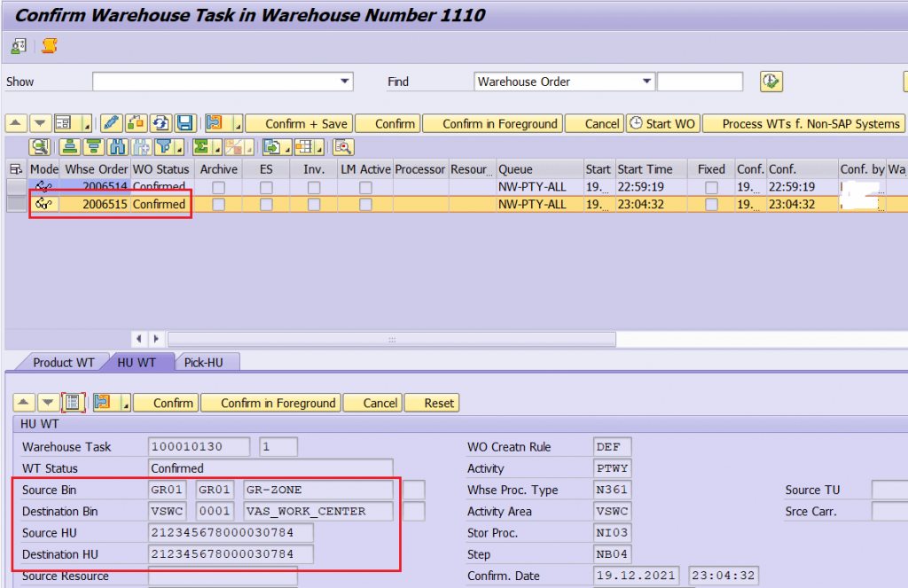The image size is (908, 588).
Task: Tick Fixed checkbox for order 2006515
Action: click(711, 205)
